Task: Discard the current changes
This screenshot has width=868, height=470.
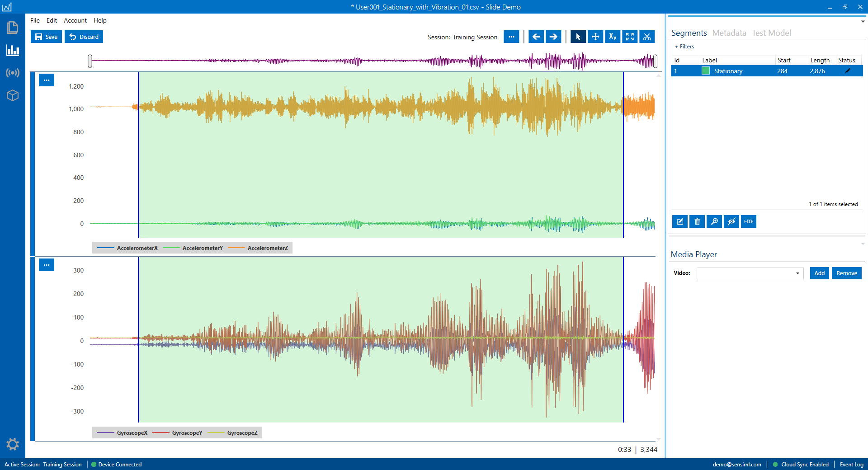Action: coord(84,37)
